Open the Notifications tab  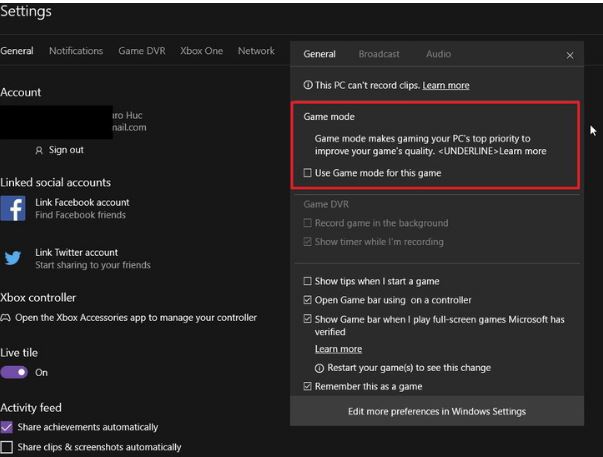click(76, 51)
